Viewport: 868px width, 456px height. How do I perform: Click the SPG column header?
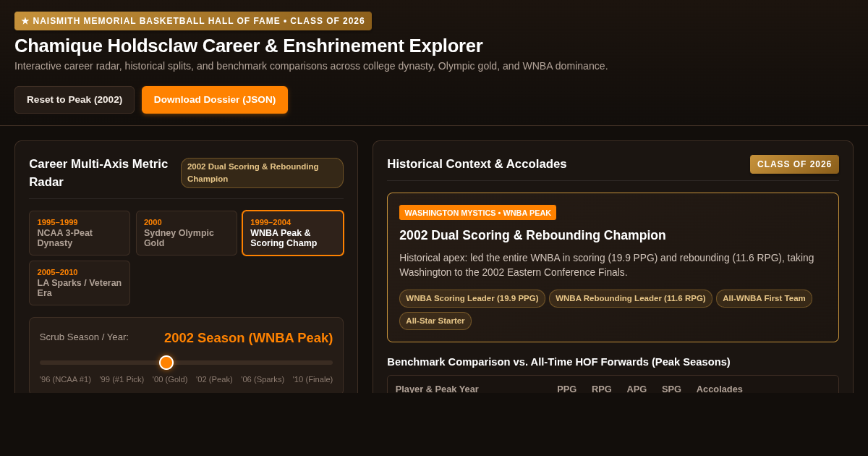(671, 389)
